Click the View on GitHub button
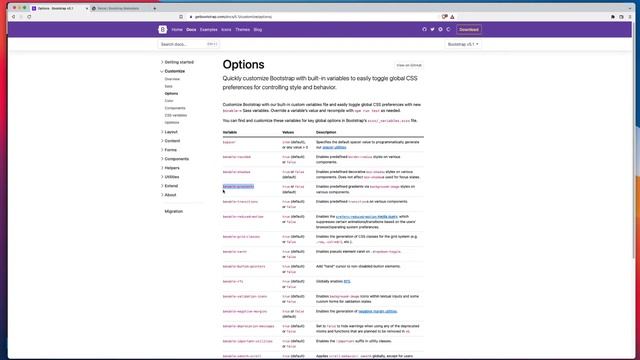 point(409,65)
